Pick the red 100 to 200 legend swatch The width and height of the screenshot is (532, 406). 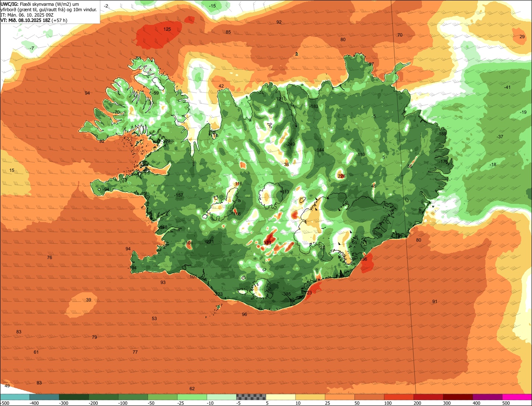[399, 397]
